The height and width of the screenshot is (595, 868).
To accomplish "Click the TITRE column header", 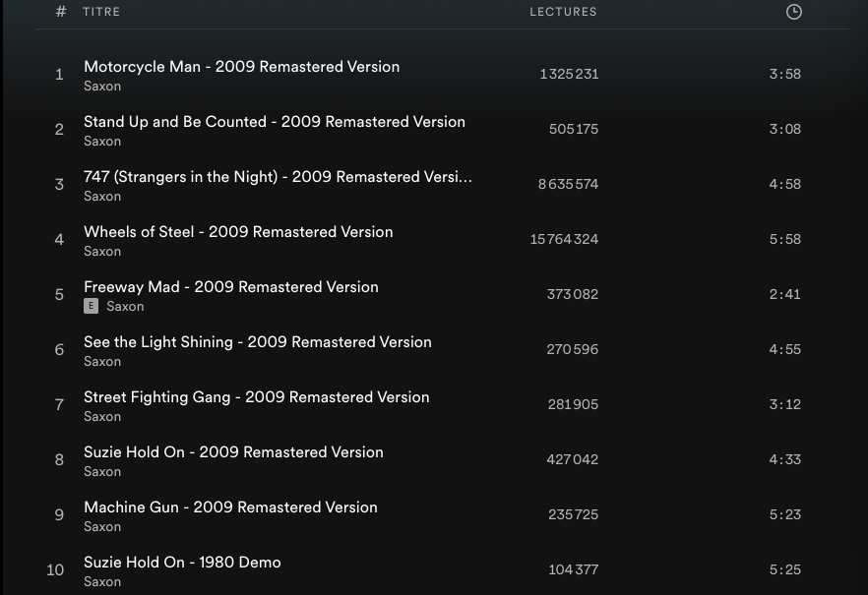I will (101, 12).
